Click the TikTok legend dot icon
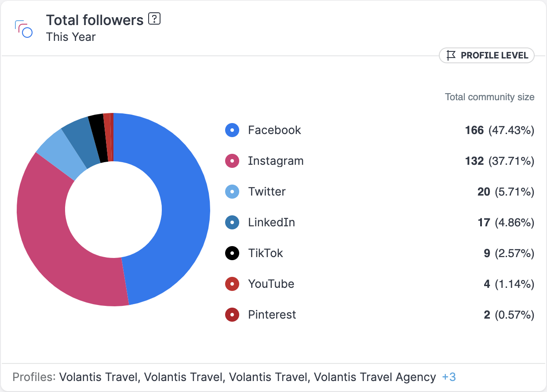 coord(232,253)
